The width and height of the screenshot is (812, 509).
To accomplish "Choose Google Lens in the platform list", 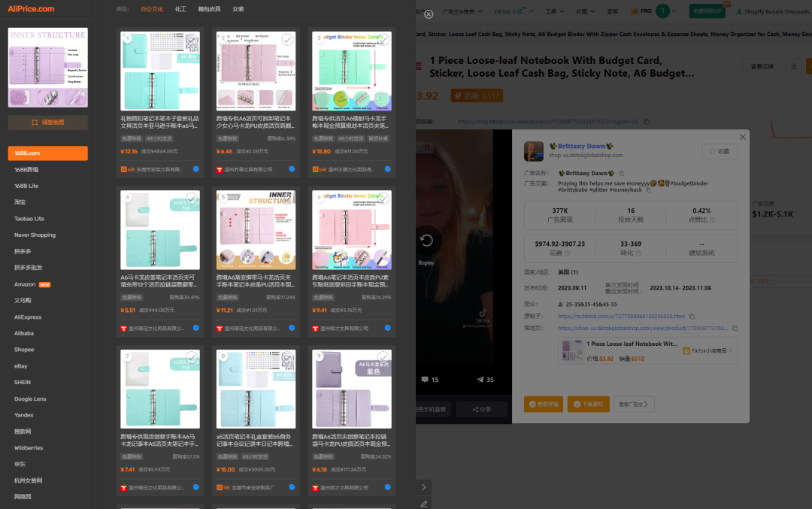I will 30,398.
